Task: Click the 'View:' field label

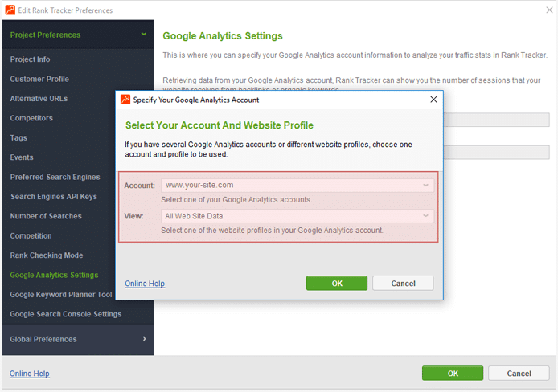Action: 133,216
